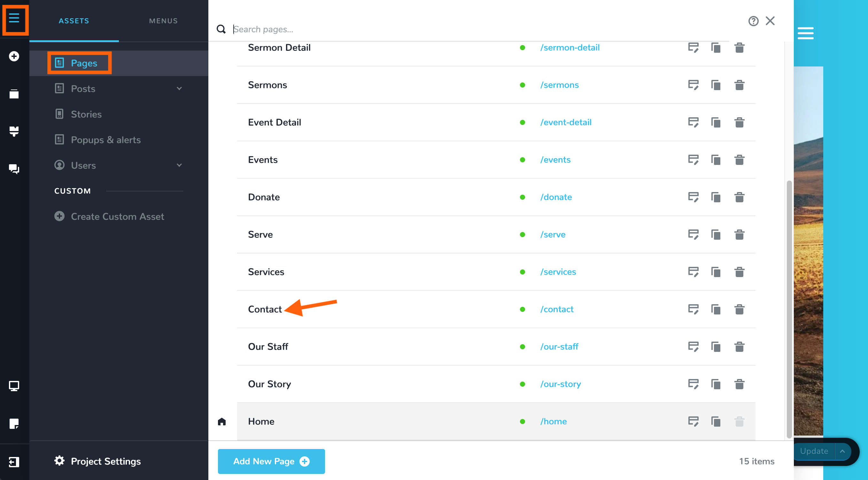Delete the Donate page
Viewport: 868px width, 480px height.
click(x=739, y=197)
